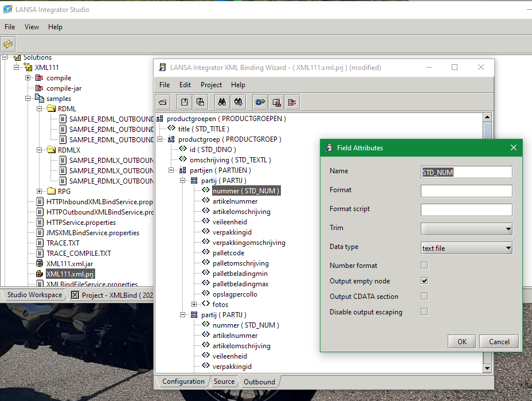Click the find next binoculars arrow icon

[x=238, y=102]
